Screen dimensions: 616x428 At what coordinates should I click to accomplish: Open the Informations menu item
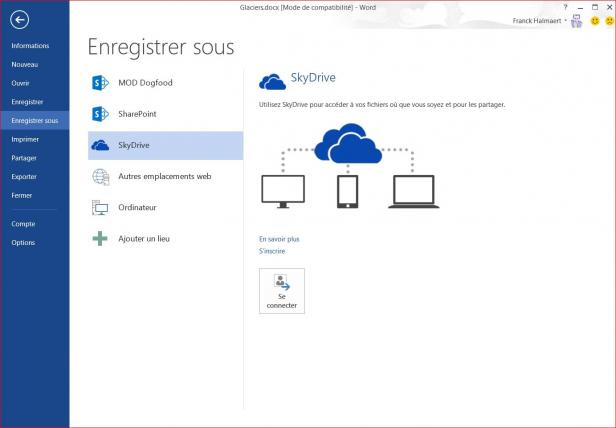tap(30, 46)
